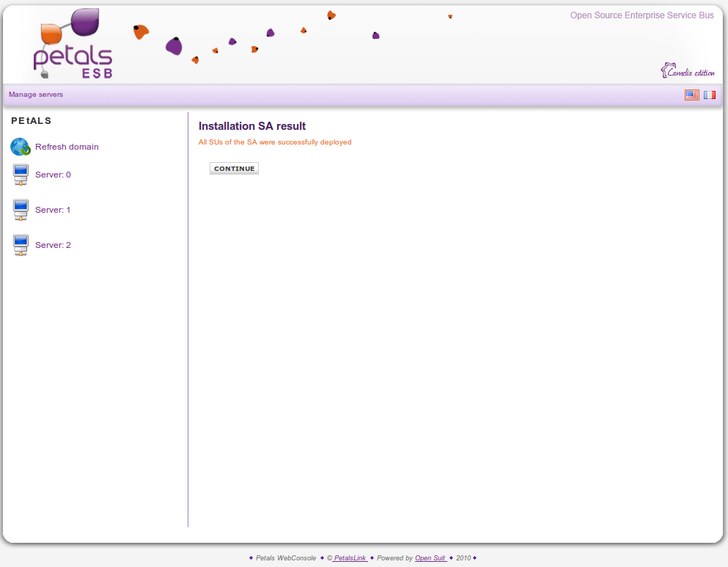Click the Installation SA result heading
Screen dimensions: 728x567
coord(252,126)
